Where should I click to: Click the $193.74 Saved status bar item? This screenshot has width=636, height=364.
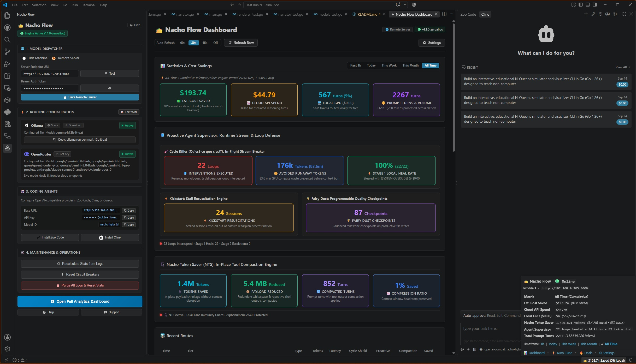pyautogui.click(x=604, y=360)
